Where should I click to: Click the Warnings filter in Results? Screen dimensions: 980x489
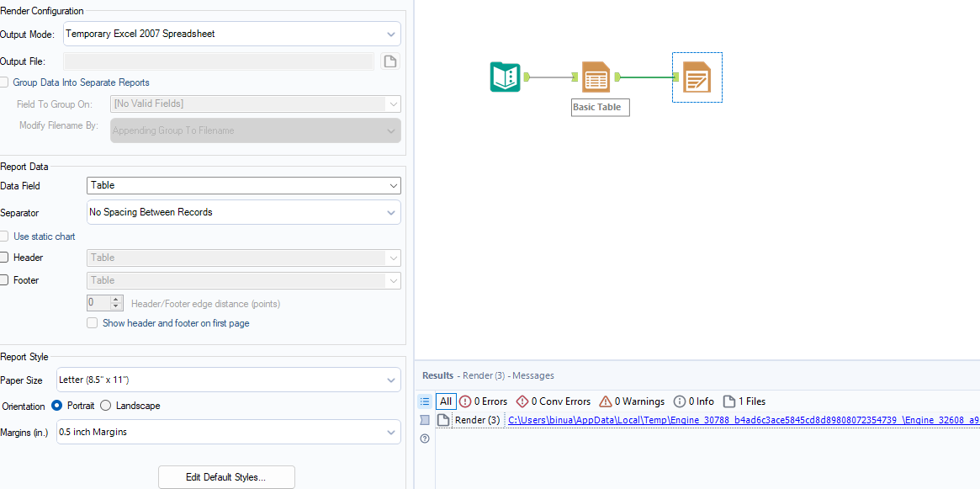pyautogui.click(x=632, y=401)
